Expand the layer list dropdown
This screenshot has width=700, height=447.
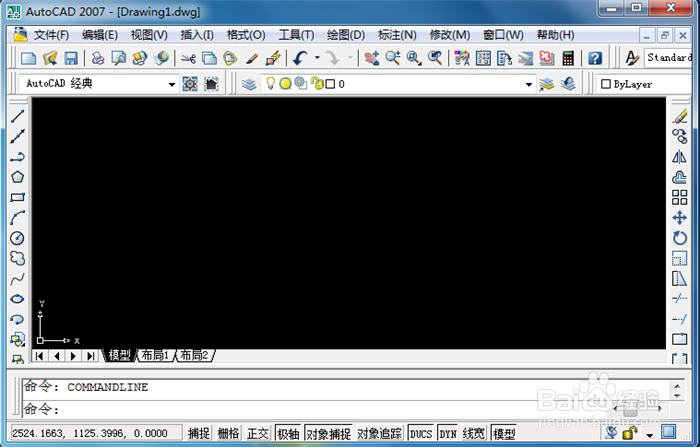tap(529, 84)
